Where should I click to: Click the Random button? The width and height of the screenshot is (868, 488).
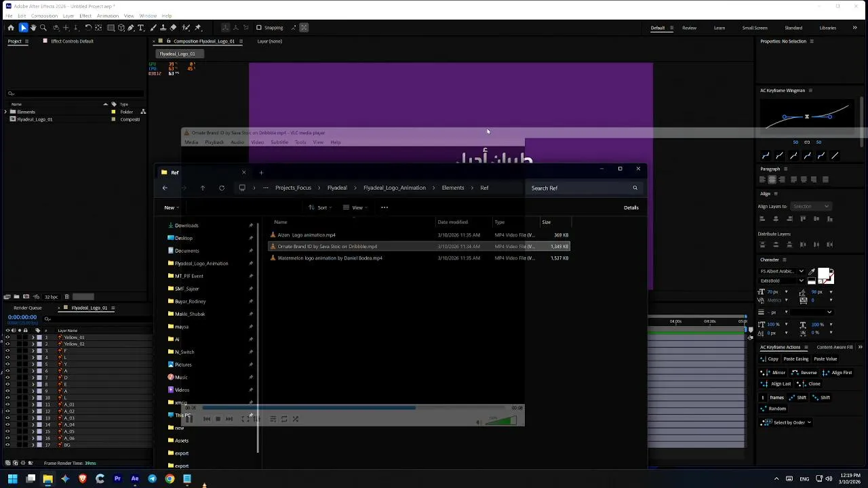coord(774,409)
